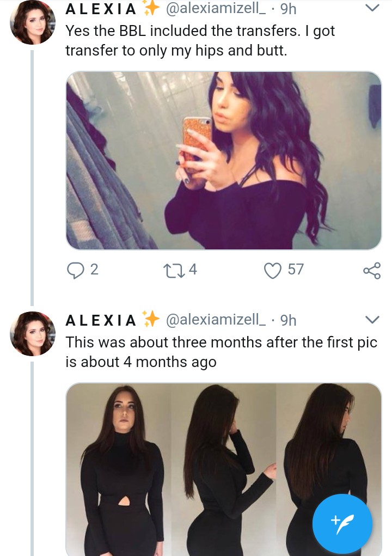Click the 9h timestamp on second tweet

(x=288, y=320)
